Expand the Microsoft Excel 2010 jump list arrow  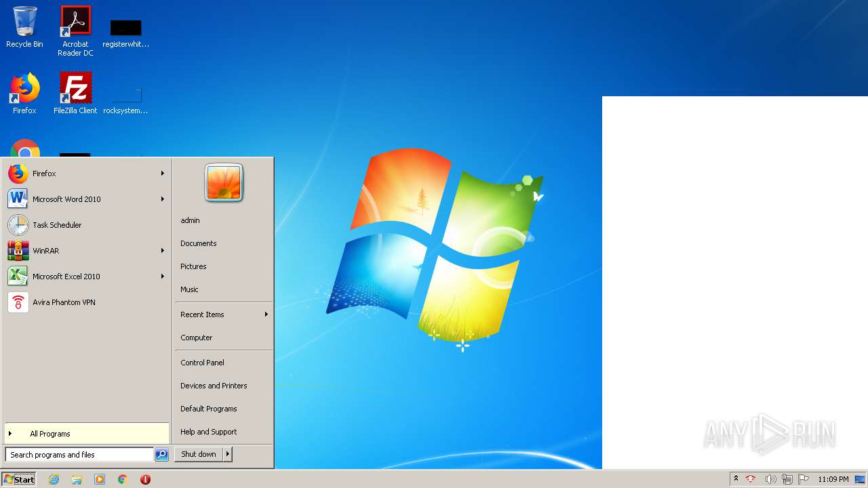163,277
